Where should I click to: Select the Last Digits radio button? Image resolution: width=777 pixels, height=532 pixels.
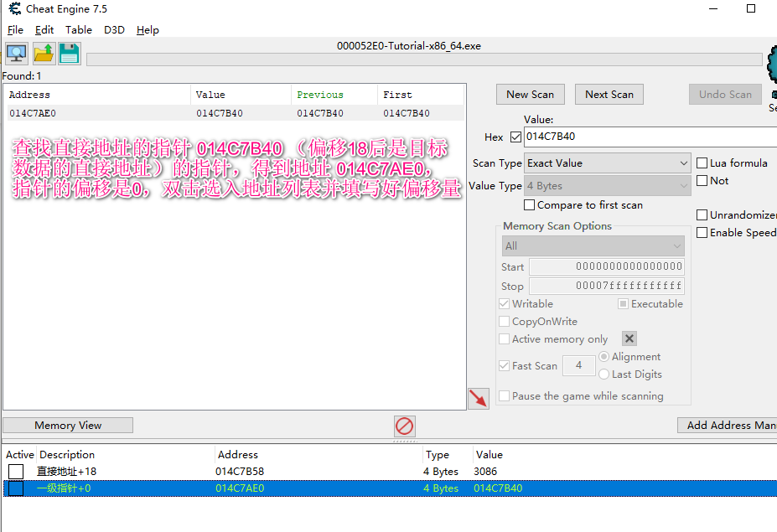603,374
